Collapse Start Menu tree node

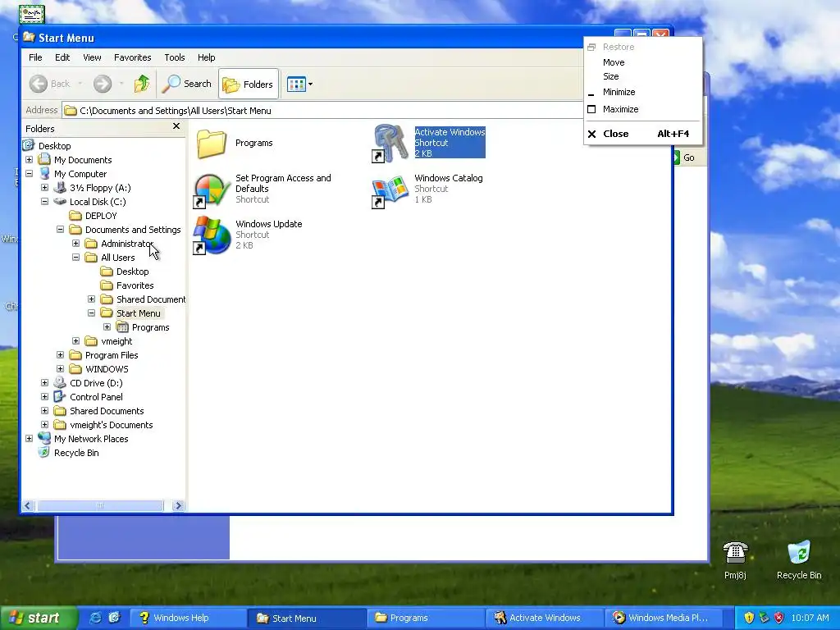pyautogui.click(x=91, y=313)
